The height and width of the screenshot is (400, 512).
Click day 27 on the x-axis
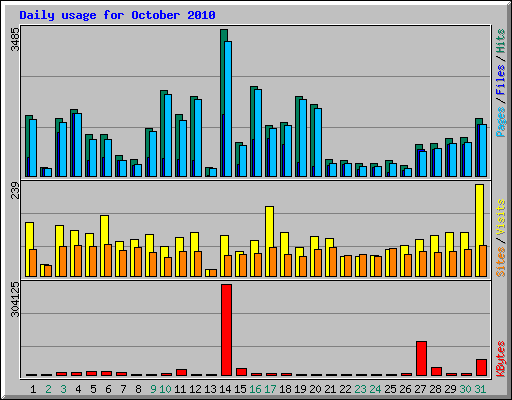pos(420,389)
